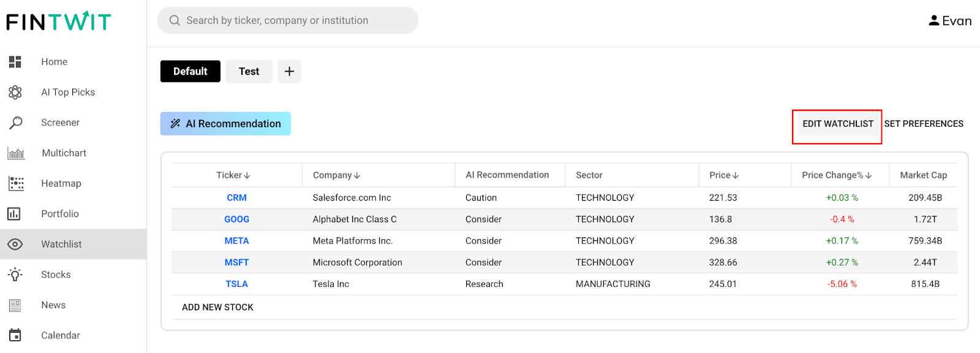The image size is (980, 353).
Task: Sort by Price Change% column arrow
Action: tap(869, 176)
